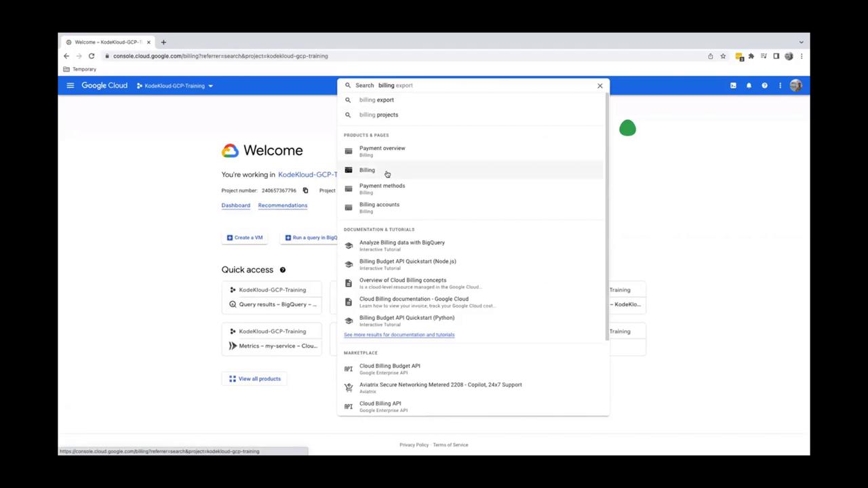Click the browser address bar URL
This screenshot has height=488, width=868.
pos(220,56)
